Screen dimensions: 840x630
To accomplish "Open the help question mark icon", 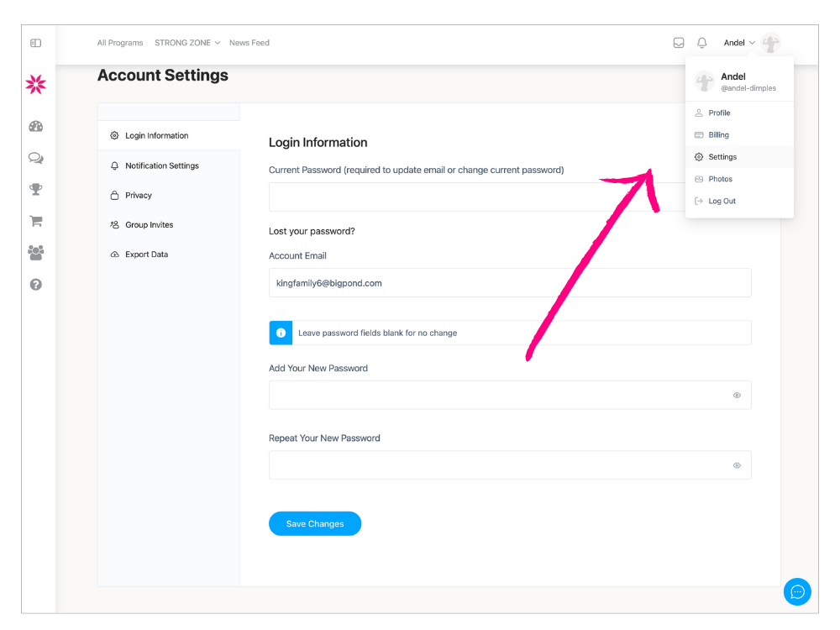I will coord(35,285).
